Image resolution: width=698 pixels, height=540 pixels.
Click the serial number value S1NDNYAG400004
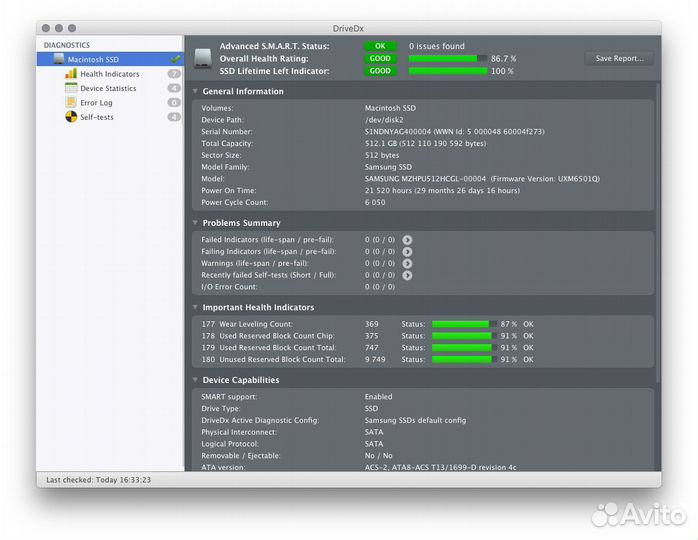(x=398, y=131)
